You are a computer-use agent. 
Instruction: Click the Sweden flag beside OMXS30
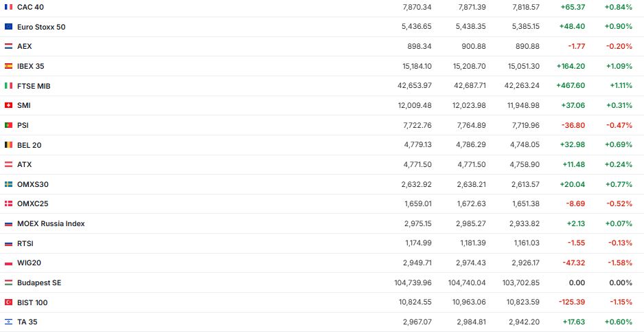point(8,184)
